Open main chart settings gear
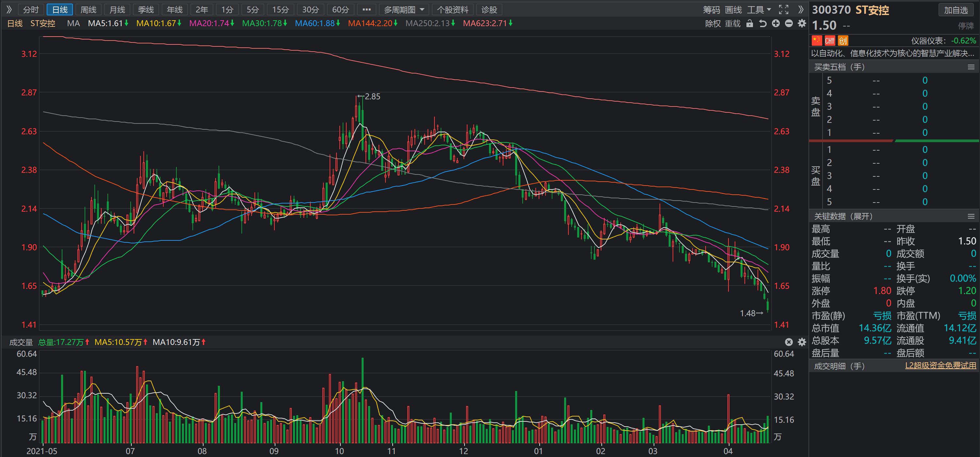 [802, 24]
